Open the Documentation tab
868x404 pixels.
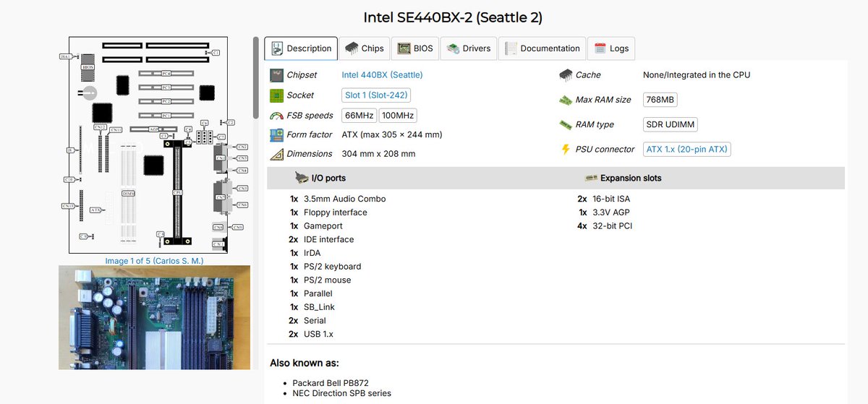[542, 48]
